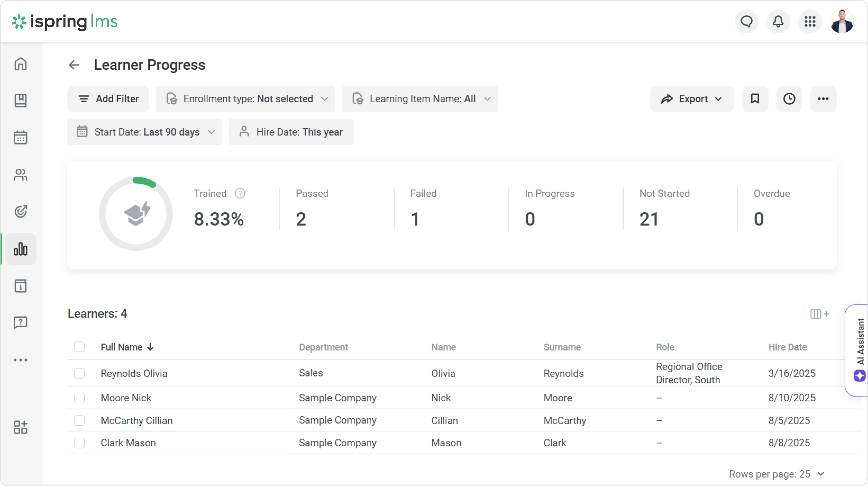This screenshot has height=486, width=868.
Task: Open the Reports sidebar item
Action: tap(21, 249)
